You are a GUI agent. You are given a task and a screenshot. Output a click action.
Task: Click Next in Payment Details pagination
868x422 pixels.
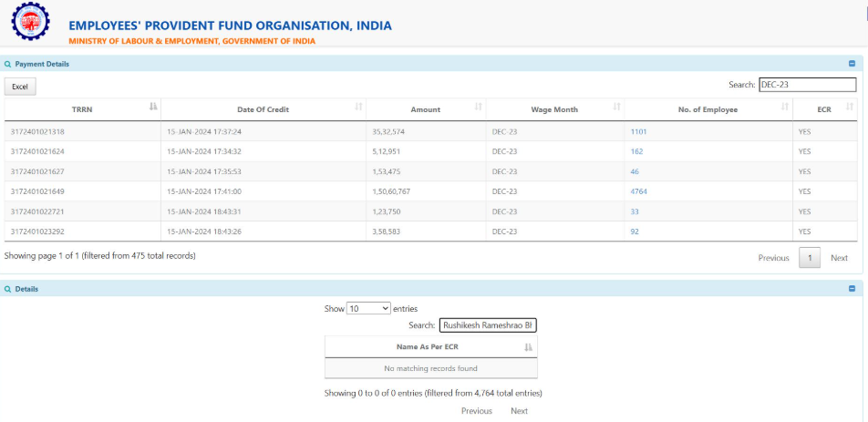pyautogui.click(x=839, y=258)
